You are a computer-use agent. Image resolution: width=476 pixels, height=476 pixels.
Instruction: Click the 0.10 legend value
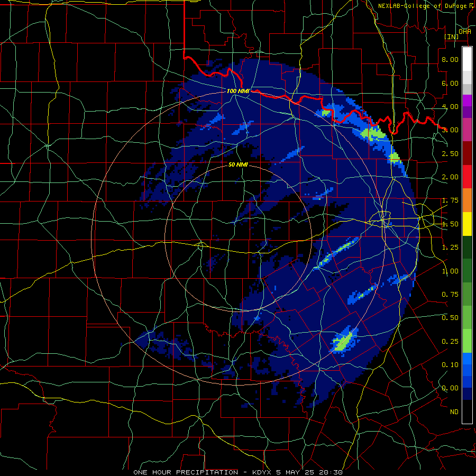(x=450, y=365)
